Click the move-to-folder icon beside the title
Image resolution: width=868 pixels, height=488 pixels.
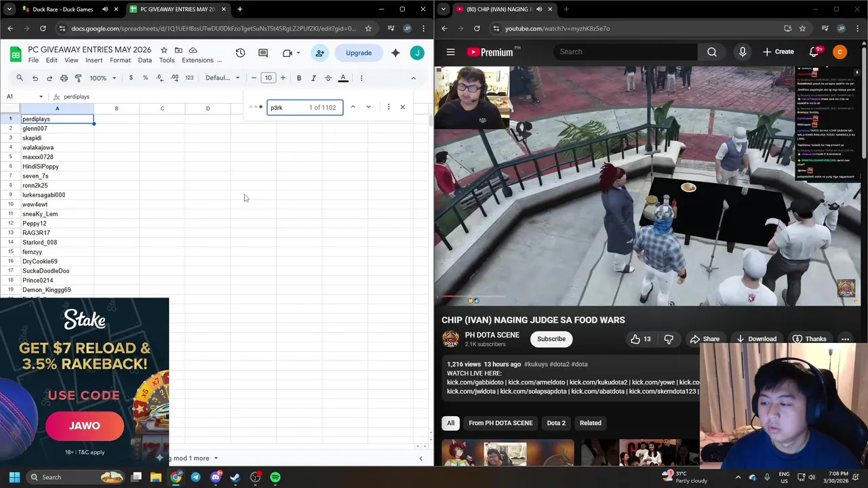click(178, 50)
